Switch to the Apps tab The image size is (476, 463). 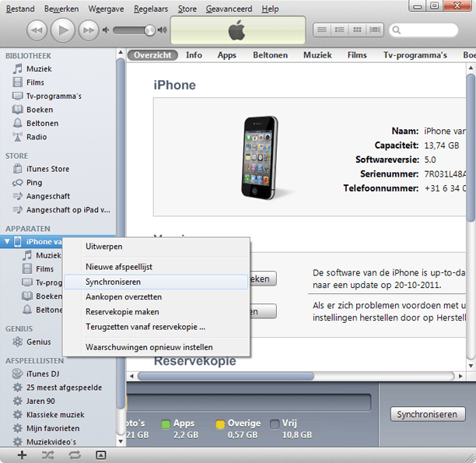coord(227,55)
